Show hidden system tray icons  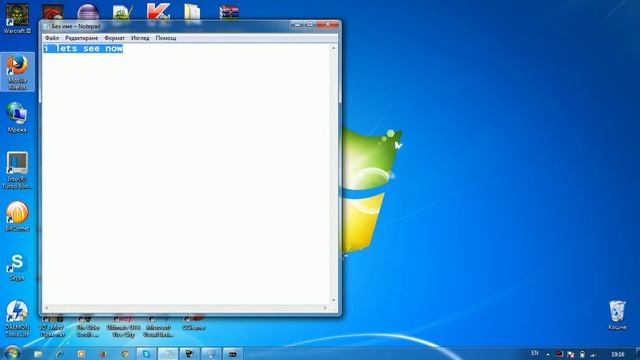pyautogui.click(x=548, y=354)
